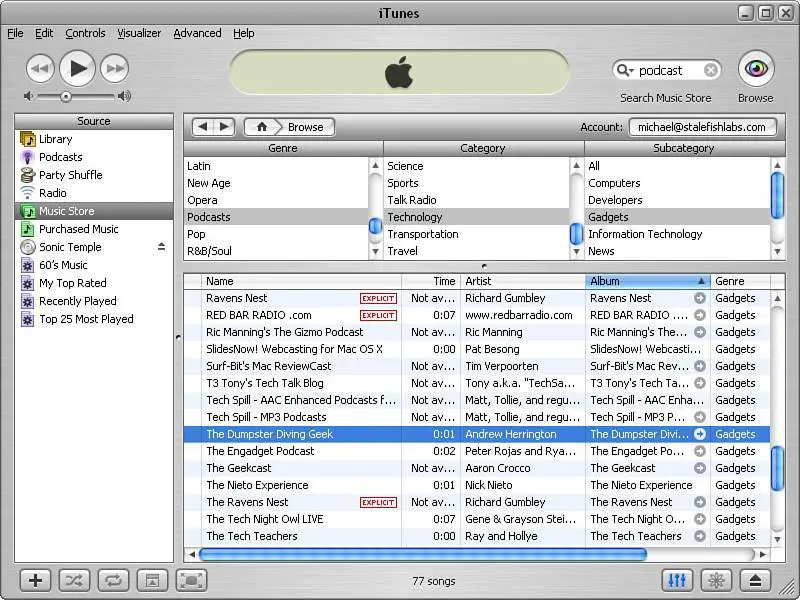Viewport: 800px width, 600px height.
Task: Open the File menu
Action: click(15, 33)
